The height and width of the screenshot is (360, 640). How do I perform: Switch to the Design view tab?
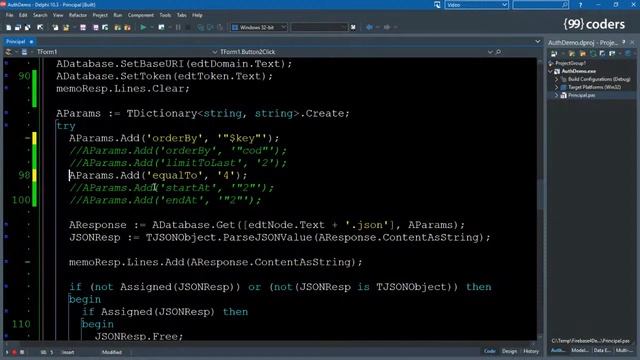click(509, 351)
